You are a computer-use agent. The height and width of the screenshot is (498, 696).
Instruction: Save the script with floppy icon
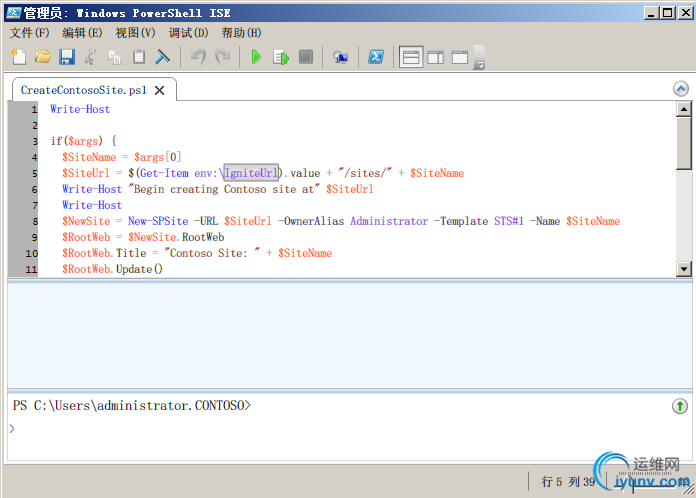pos(67,57)
